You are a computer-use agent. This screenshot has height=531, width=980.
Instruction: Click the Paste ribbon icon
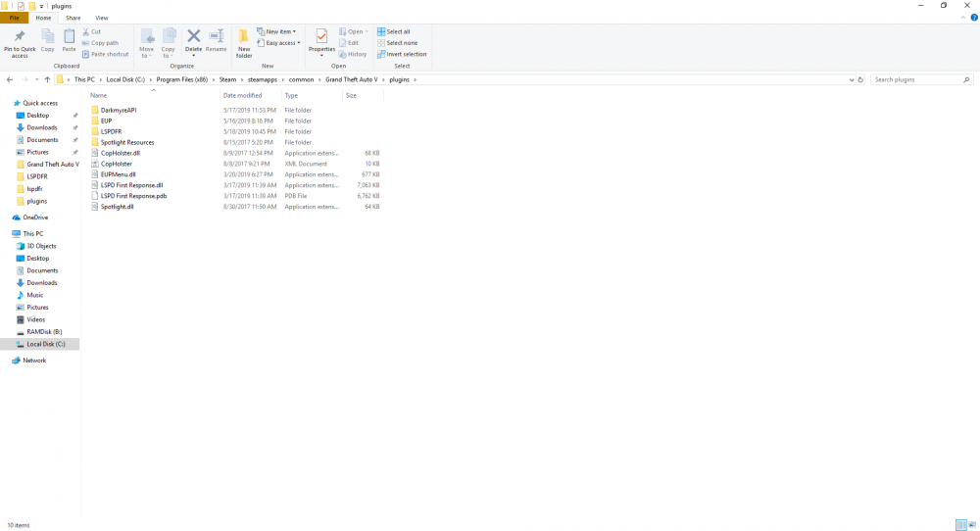tap(69, 36)
